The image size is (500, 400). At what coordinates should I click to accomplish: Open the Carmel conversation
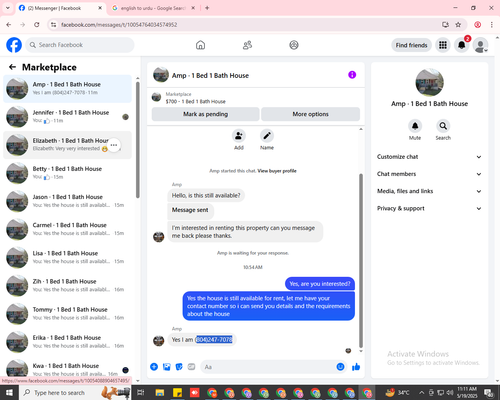(x=67, y=229)
